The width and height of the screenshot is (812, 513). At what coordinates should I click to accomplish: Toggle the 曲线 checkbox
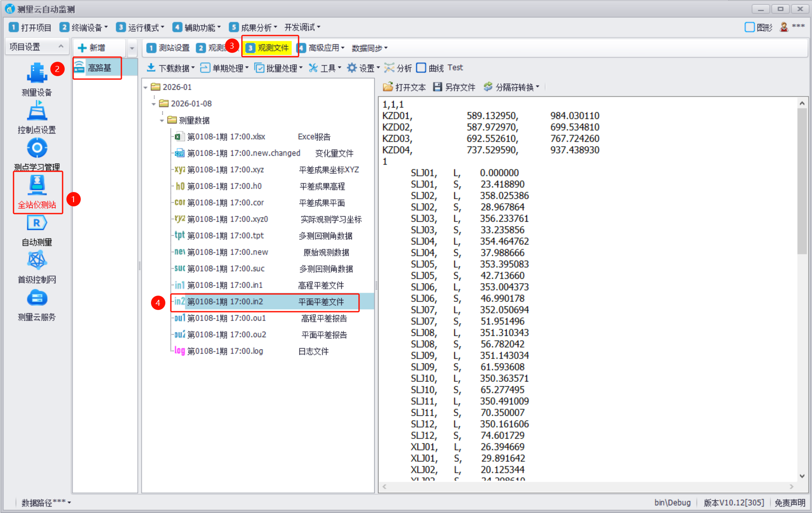[421, 68]
